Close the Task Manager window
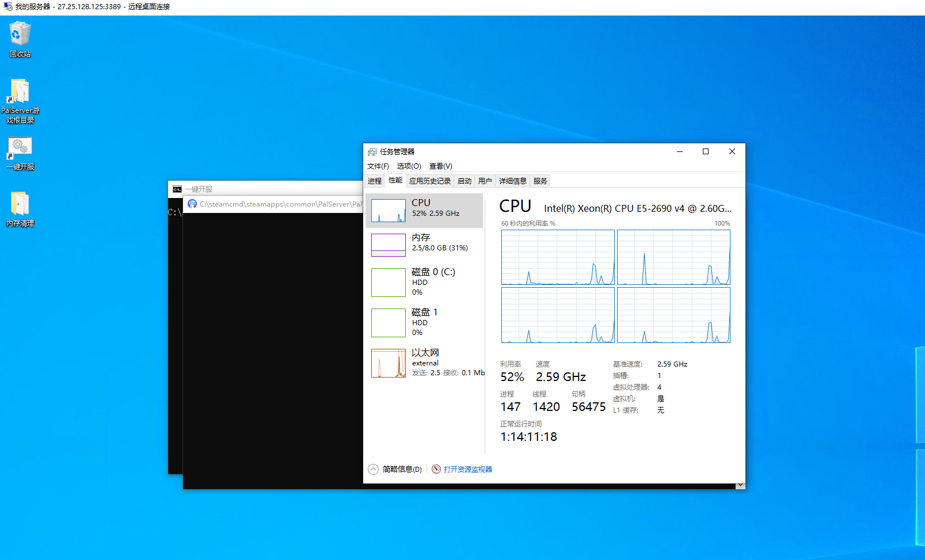Viewport: 925px width, 560px height. pyautogui.click(x=732, y=152)
